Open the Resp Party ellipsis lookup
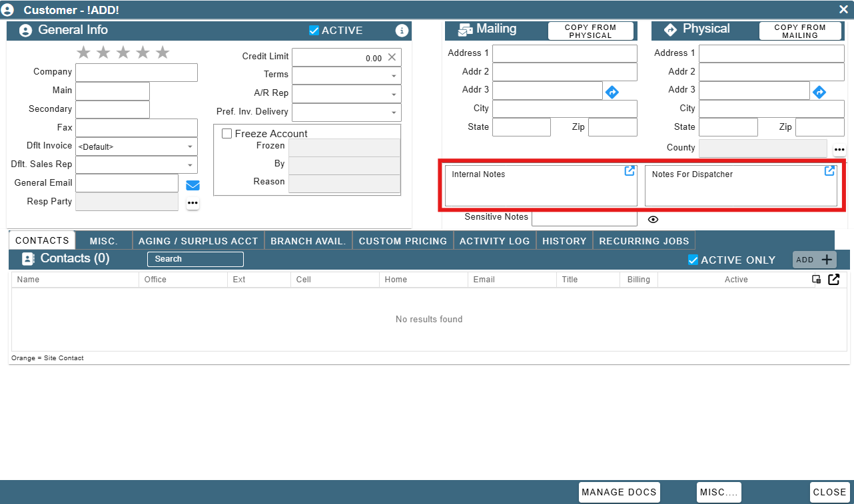Screen dimensions: 854x504 point(193,203)
